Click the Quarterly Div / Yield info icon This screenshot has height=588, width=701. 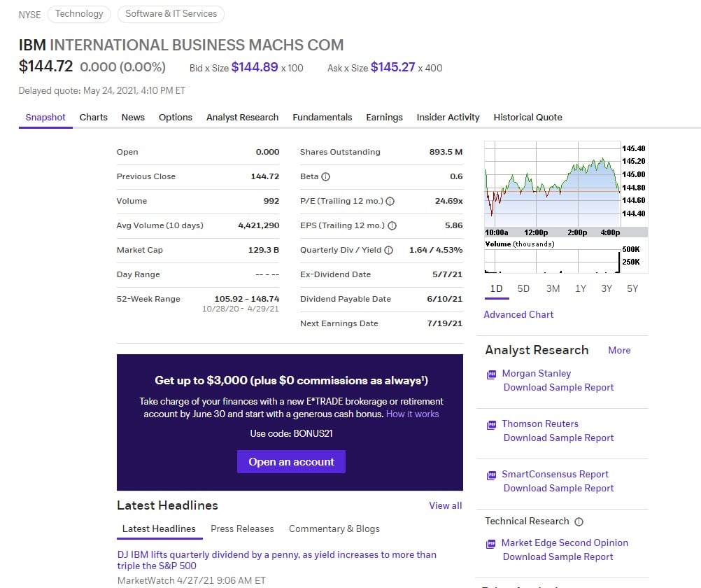pyautogui.click(x=388, y=250)
